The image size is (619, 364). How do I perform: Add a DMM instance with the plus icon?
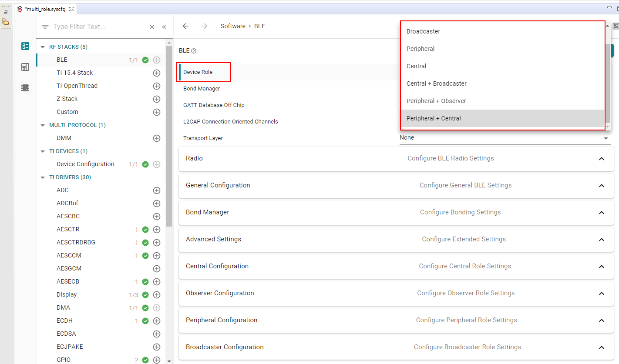tap(157, 138)
